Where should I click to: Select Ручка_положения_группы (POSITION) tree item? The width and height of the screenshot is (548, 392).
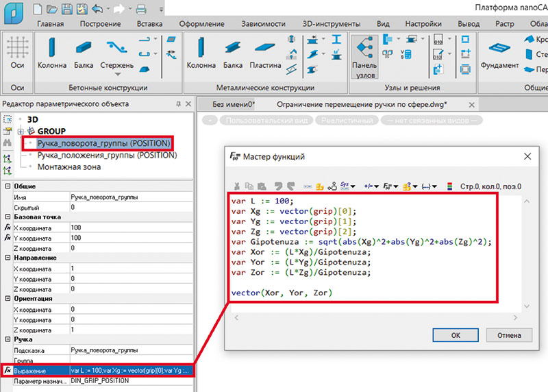(107, 155)
